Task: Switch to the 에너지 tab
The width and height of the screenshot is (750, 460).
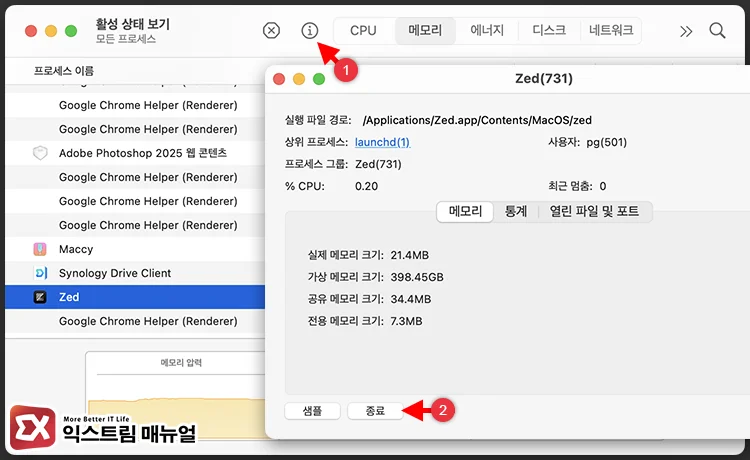Action: tap(486, 31)
